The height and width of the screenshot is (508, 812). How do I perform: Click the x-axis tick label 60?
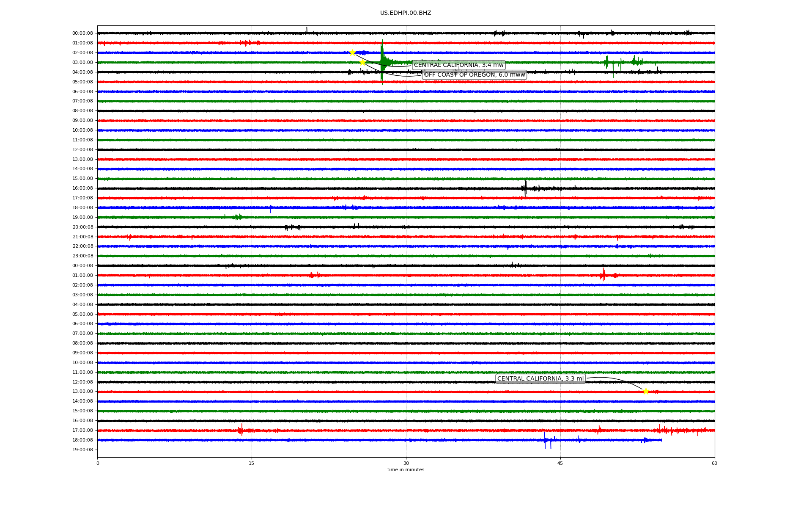point(714,463)
